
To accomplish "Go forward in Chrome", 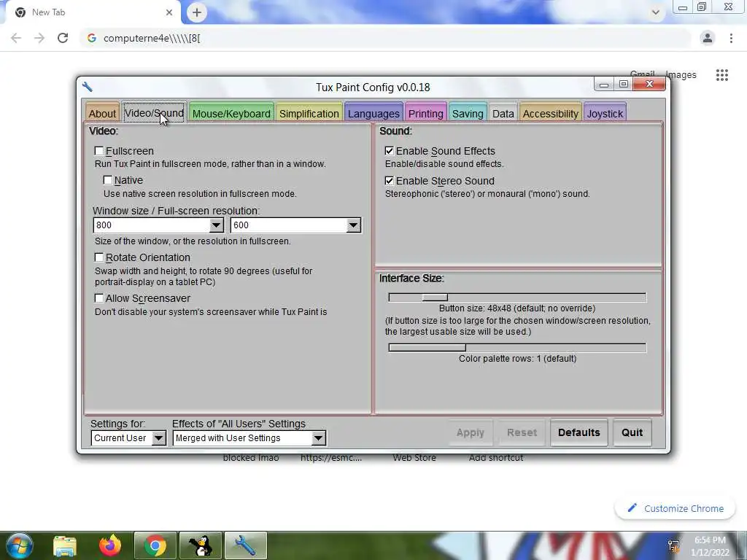I will [x=39, y=38].
